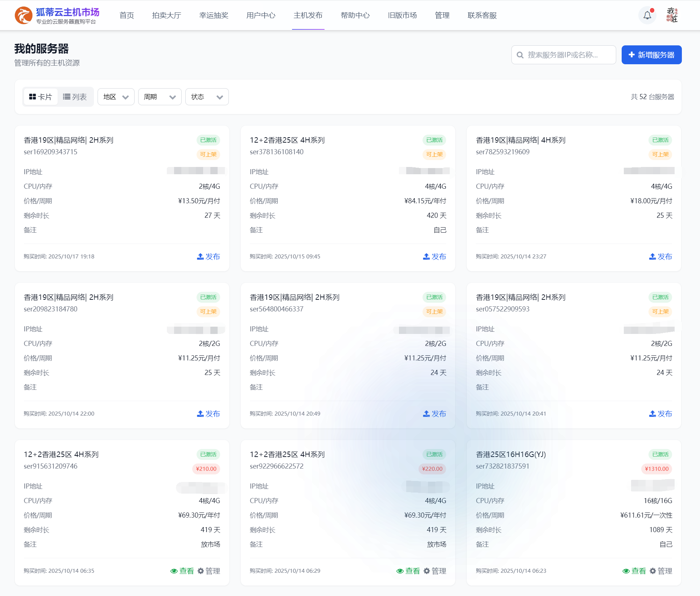Open the 状态 status filter dropdown
The height and width of the screenshot is (596, 700).
coord(207,97)
